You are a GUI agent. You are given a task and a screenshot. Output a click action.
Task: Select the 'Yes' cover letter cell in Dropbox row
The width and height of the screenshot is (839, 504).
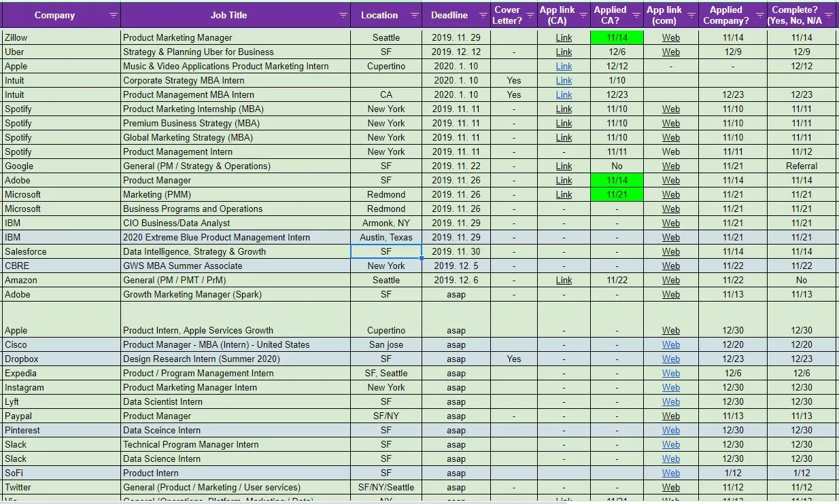[x=514, y=359]
